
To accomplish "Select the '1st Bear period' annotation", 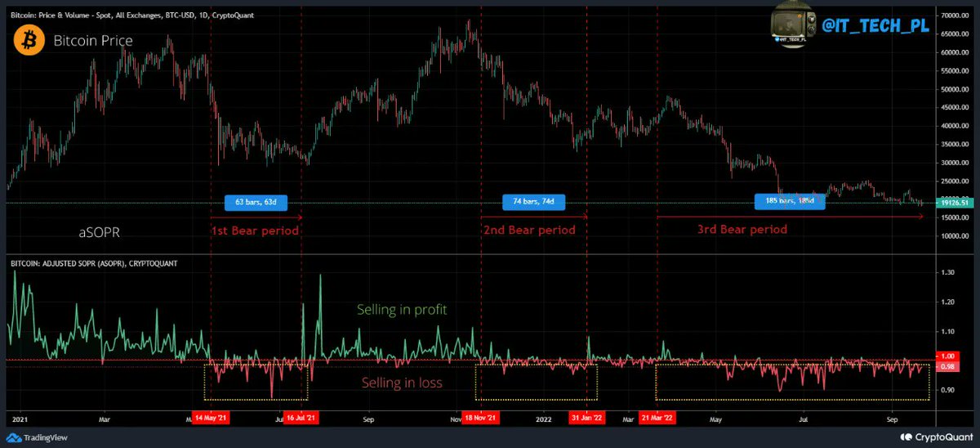I will [x=256, y=231].
